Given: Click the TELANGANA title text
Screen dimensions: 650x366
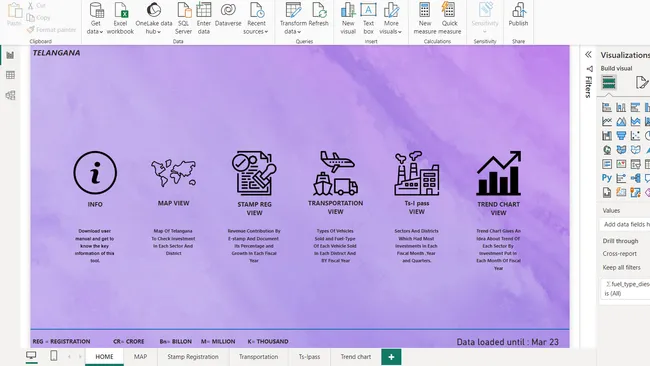Looking at the screenshot, I should click(56, 53).
